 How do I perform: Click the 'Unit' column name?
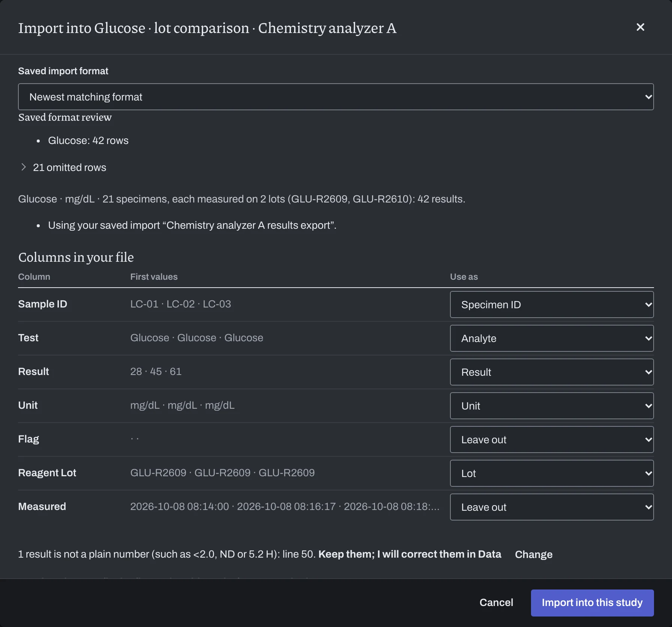(x=28, y=405)
